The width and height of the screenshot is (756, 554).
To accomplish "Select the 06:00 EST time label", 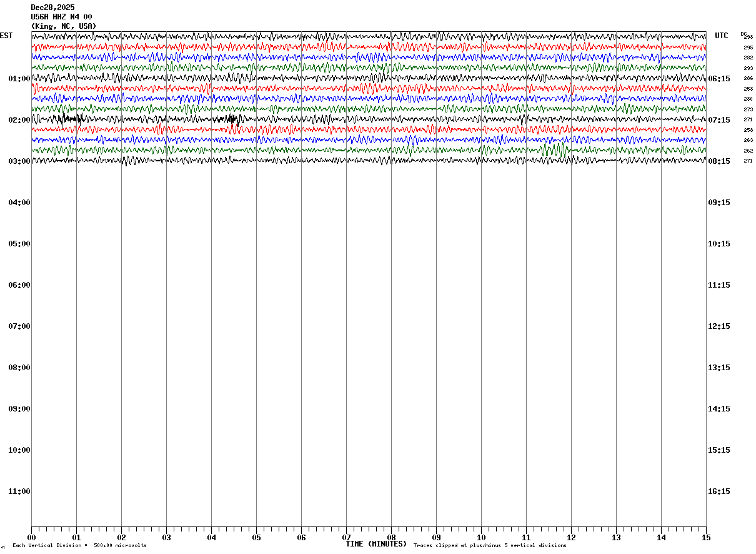I will click(x=19, y=285).
